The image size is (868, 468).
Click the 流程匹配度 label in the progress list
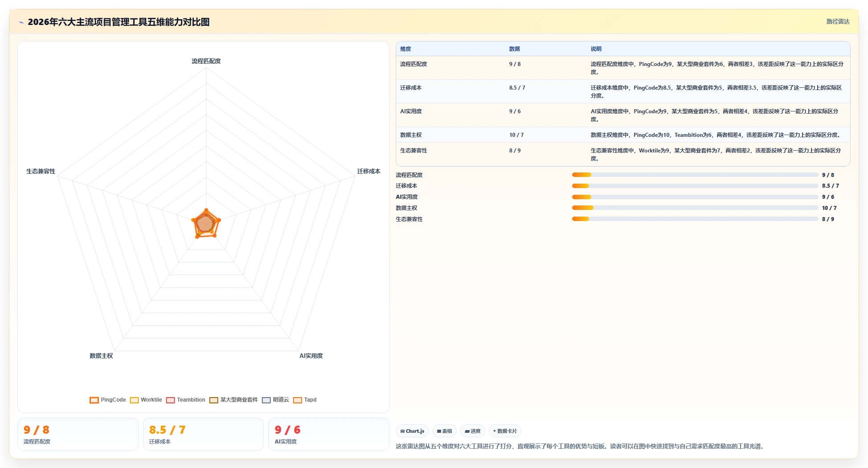pos(409,175)
